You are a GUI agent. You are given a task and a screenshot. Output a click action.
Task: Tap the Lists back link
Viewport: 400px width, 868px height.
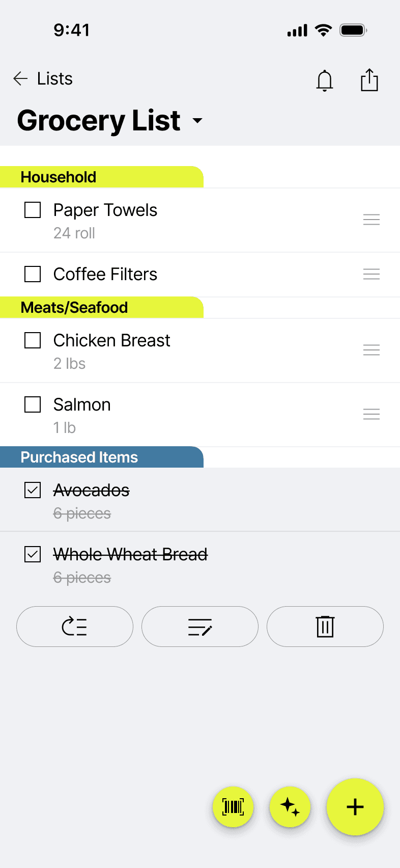pyautogui.click(x=55, y=78)
